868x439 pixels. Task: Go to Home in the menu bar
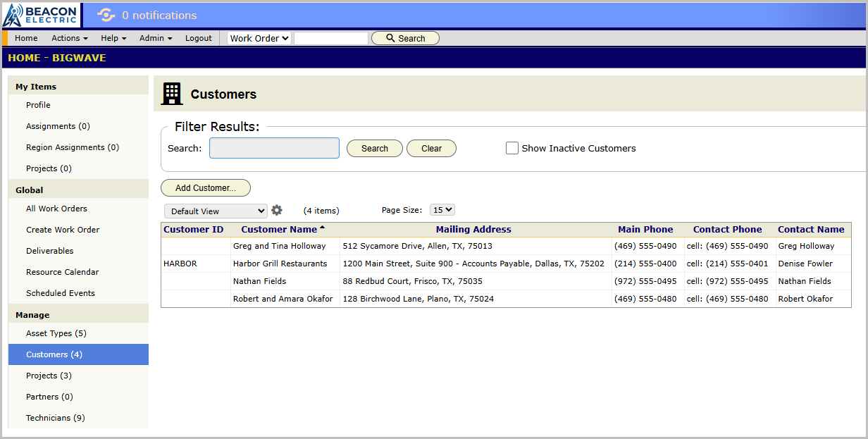26,38
